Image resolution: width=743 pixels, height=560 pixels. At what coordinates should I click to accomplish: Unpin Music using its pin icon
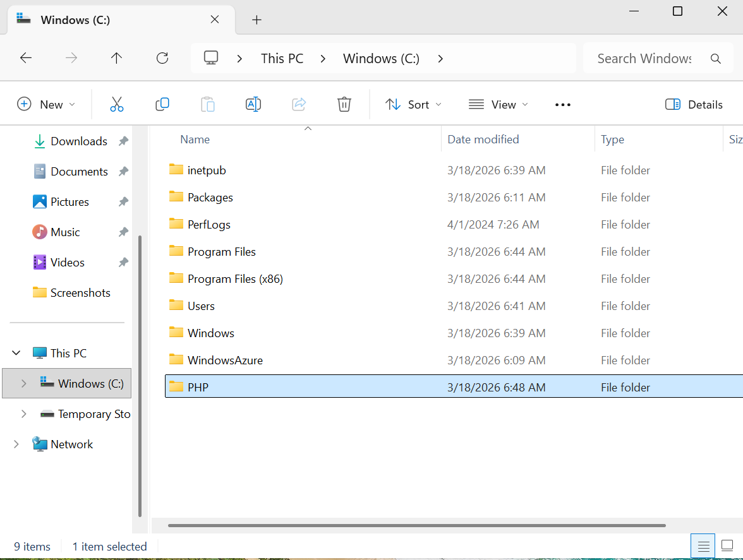coord(123,232)
